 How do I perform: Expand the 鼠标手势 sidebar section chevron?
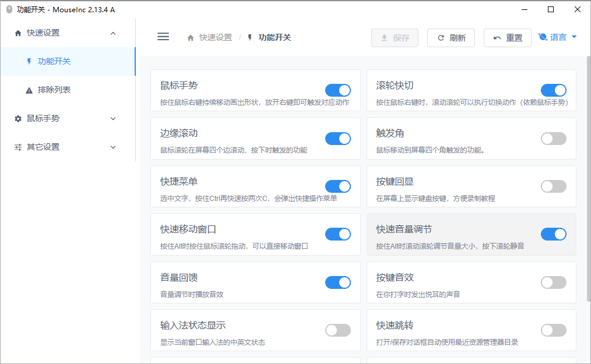[x=113, y=119]
